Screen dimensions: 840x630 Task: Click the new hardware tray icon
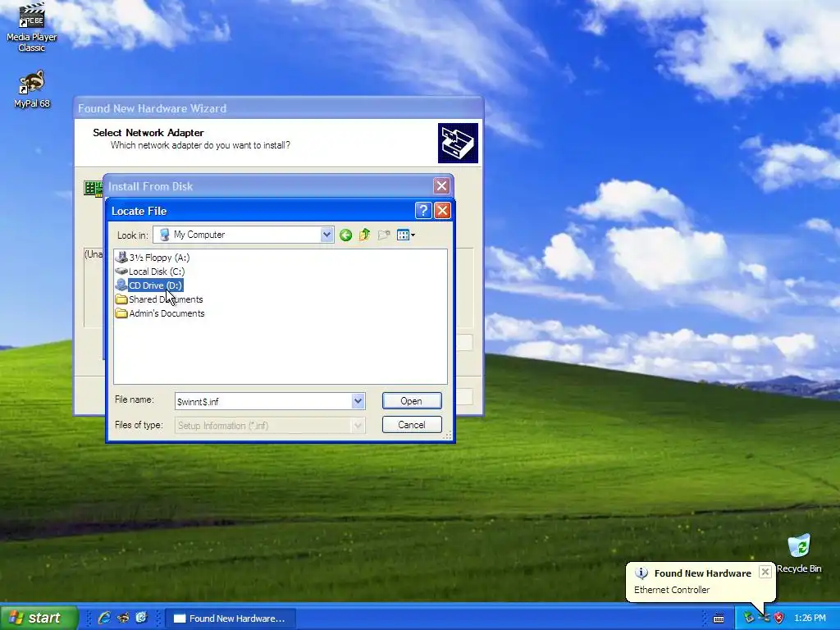pyautogui.click(x=749, y=619)
